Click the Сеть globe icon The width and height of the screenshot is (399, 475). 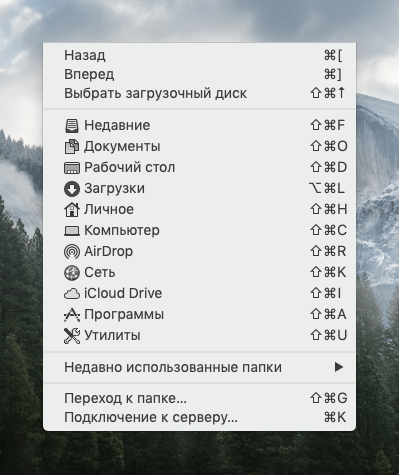pos(71,273)
